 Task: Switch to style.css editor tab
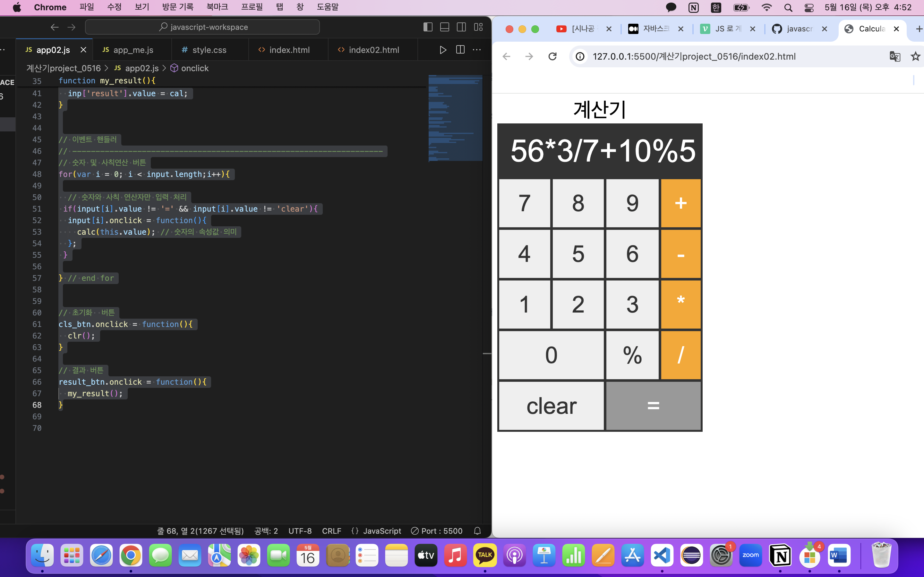[209, 50]
